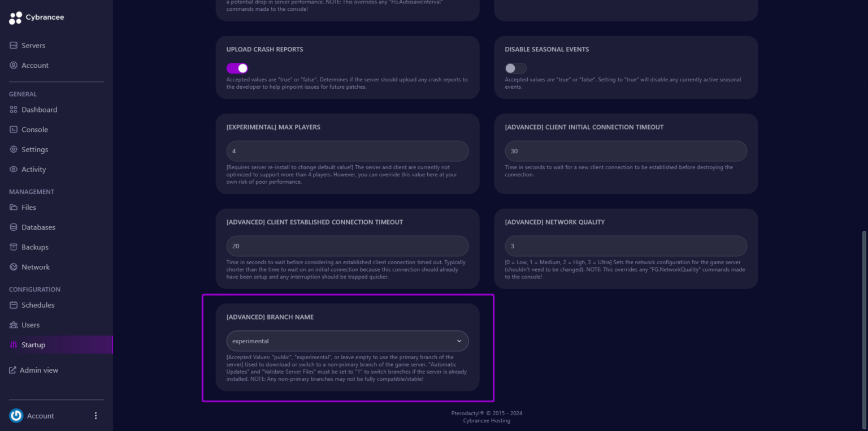Open the Branch Name dropdown

pyautogui.click(x=347, y=341)
